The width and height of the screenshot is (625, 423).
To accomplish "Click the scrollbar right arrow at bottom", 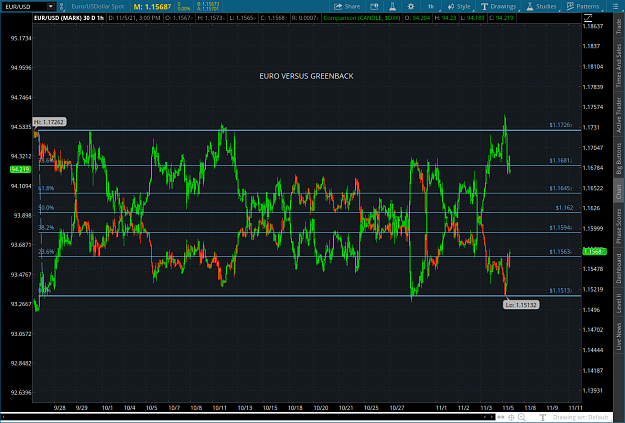I will pyautogui.click(x=492, y=417).
